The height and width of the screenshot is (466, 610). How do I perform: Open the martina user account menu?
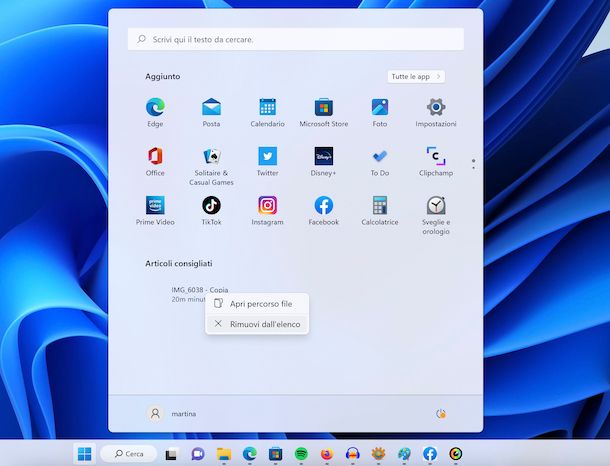tap(171, 413)
